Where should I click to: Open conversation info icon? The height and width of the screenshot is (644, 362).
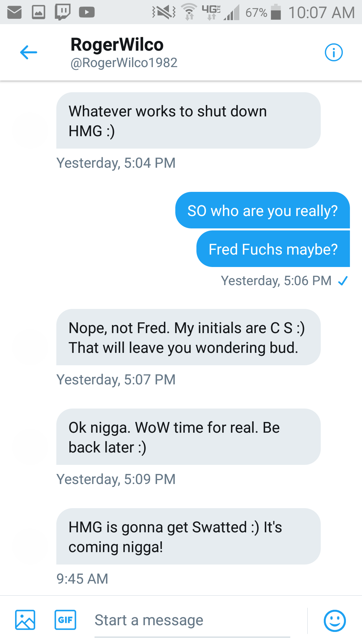point(334,52)
